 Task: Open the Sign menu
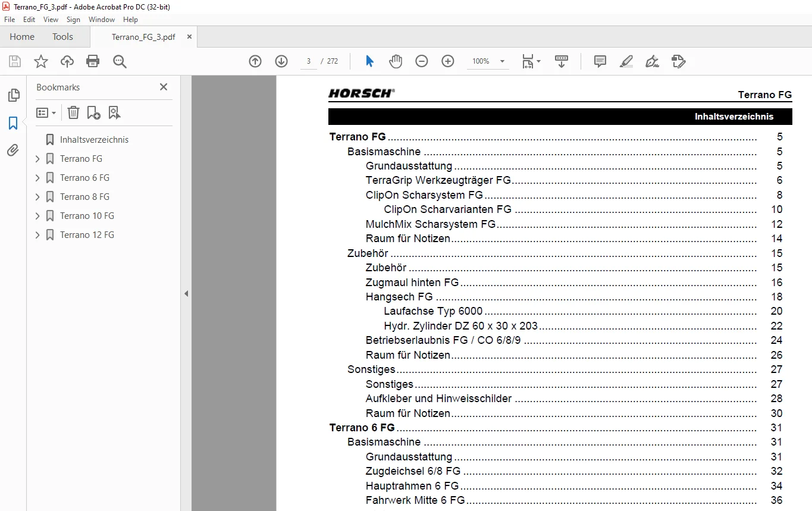[73, 20]
